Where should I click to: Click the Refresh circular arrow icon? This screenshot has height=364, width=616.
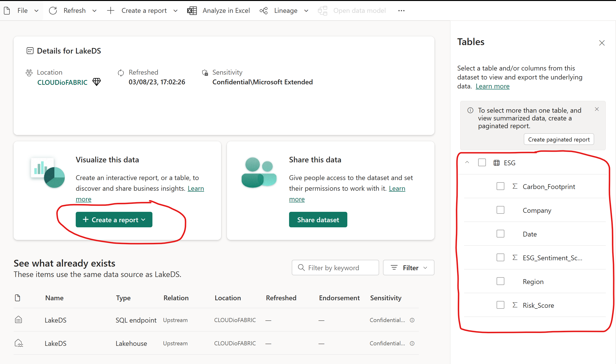[53, 11]
